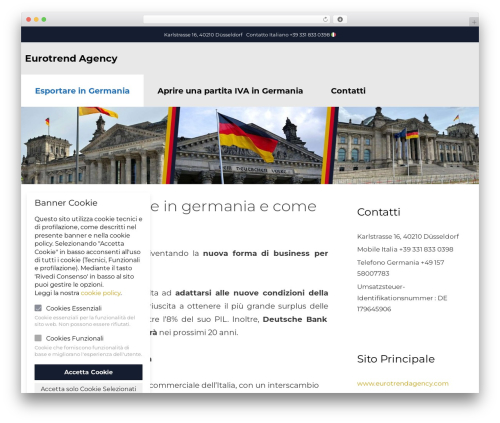Click the Contatti sidebar heading
This screenshot has height=423, width=500.
coord(379,212)
